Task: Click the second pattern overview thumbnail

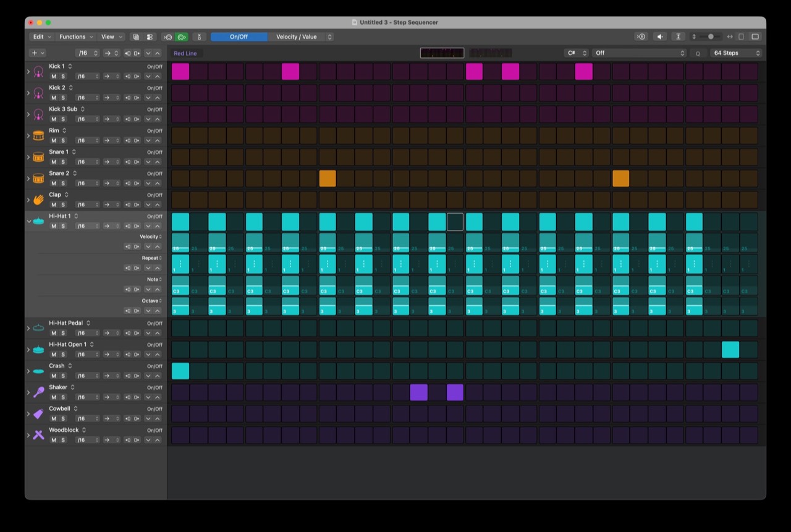Action: click(x=491, y=53)
